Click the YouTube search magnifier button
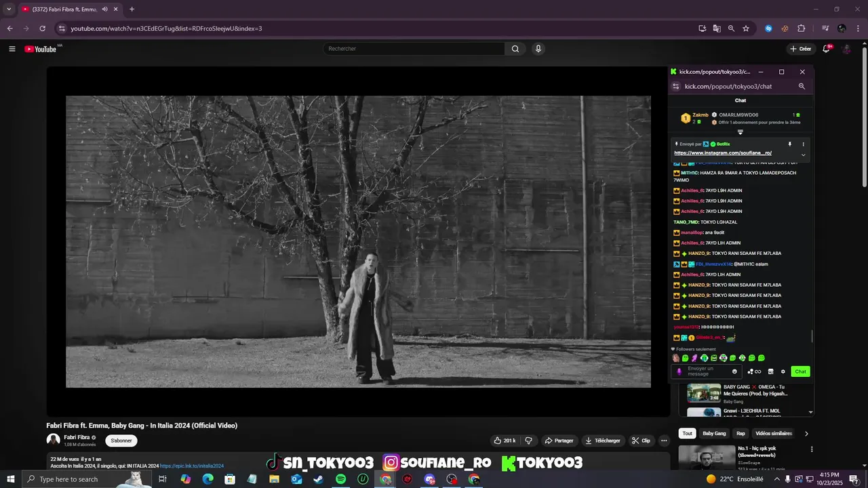 515,49
